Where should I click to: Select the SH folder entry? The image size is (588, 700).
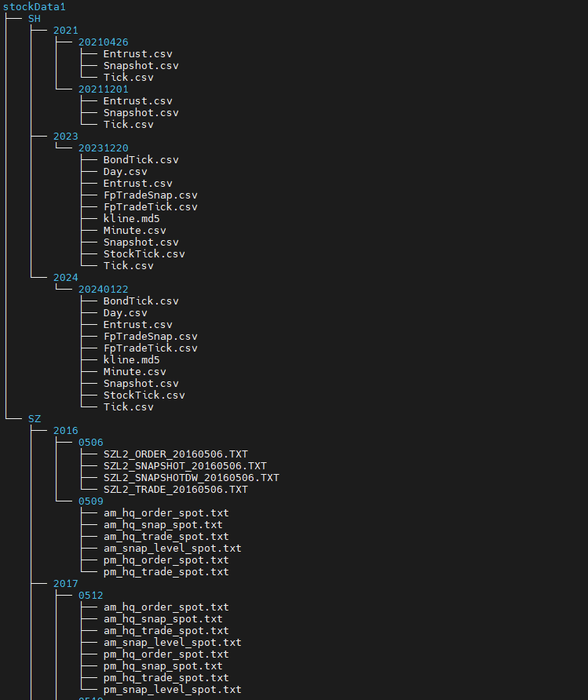[35, 19]
